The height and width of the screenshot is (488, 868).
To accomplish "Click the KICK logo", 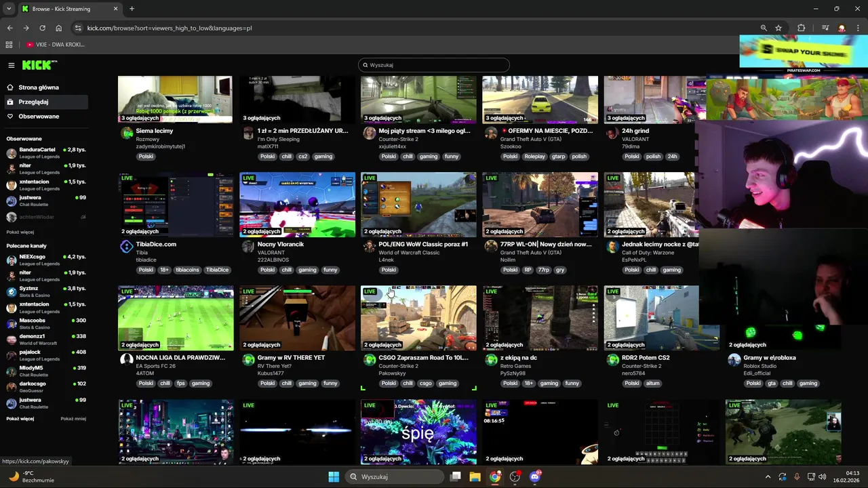I will pyautogui.click(x=39, y=65).
